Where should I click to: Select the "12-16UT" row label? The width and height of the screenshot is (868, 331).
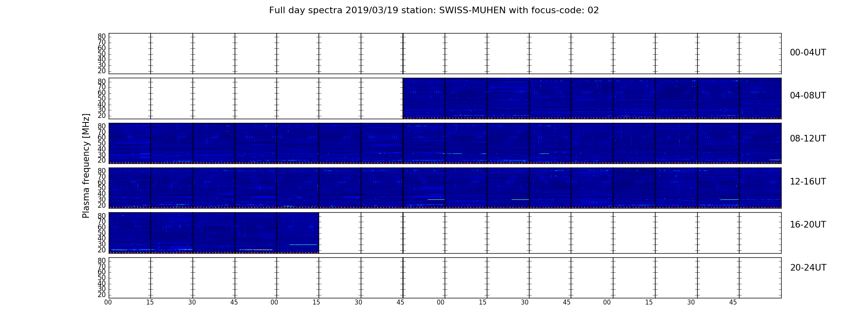[x=808, y=182]
